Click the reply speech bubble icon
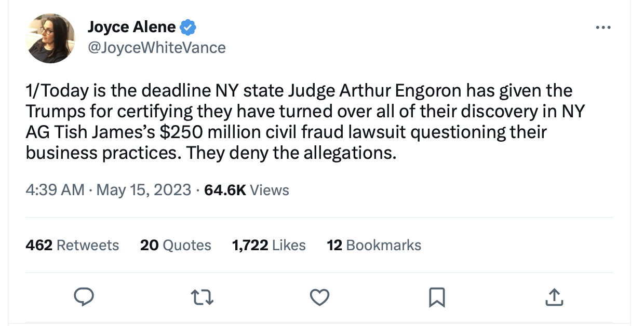Screen dimensions: 644x326 pos(83,296)
